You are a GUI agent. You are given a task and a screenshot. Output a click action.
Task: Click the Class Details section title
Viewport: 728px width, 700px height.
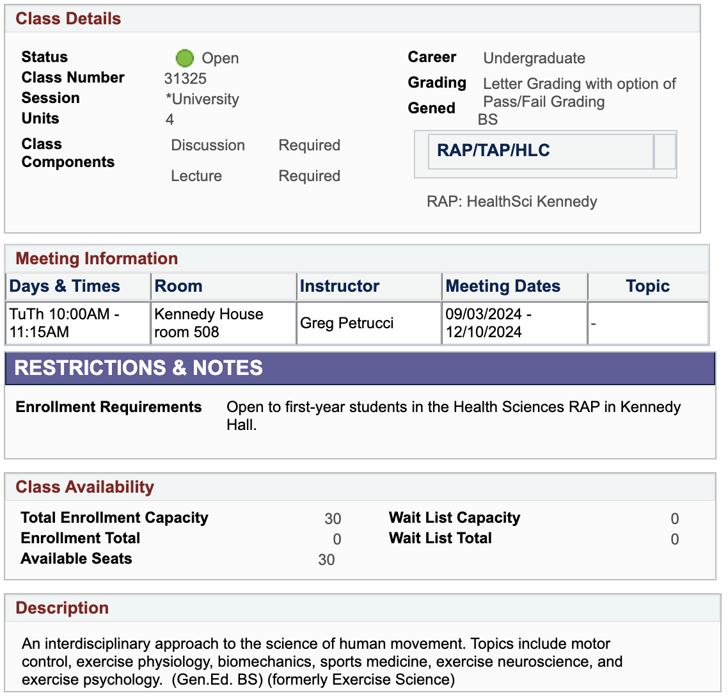point(68,19)
